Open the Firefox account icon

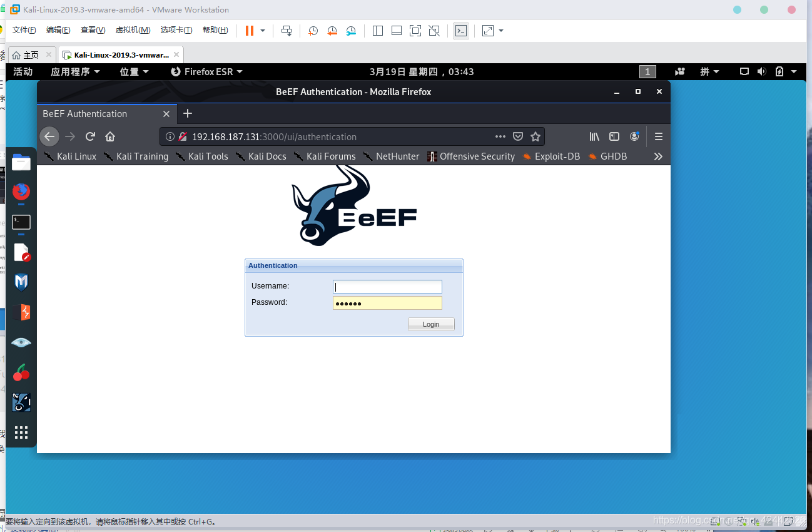tap(634, 136)
